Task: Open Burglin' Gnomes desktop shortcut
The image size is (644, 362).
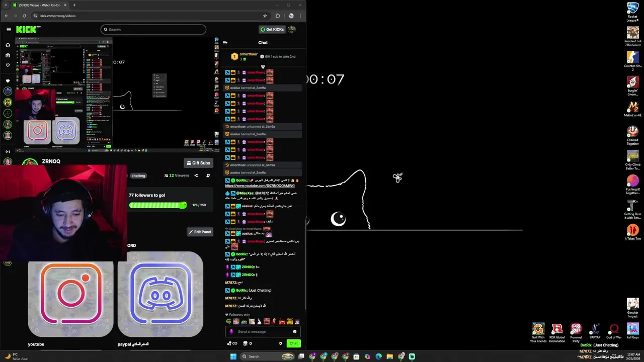Action: [x=632, y=85]
